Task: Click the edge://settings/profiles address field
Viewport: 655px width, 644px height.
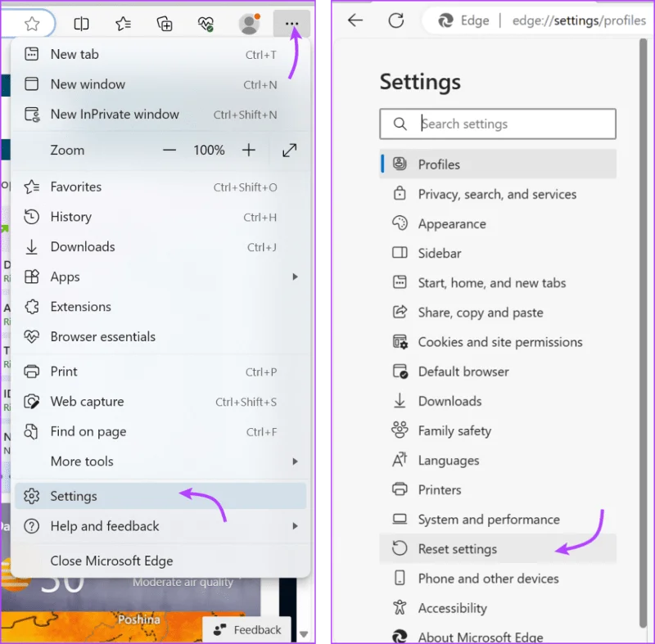Action: tap(579, 20)
